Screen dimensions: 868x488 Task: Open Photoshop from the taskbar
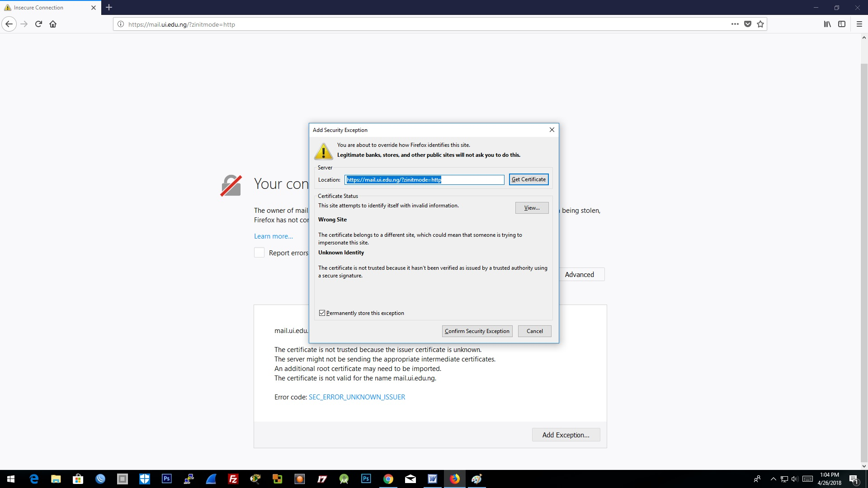coord(167,479)
